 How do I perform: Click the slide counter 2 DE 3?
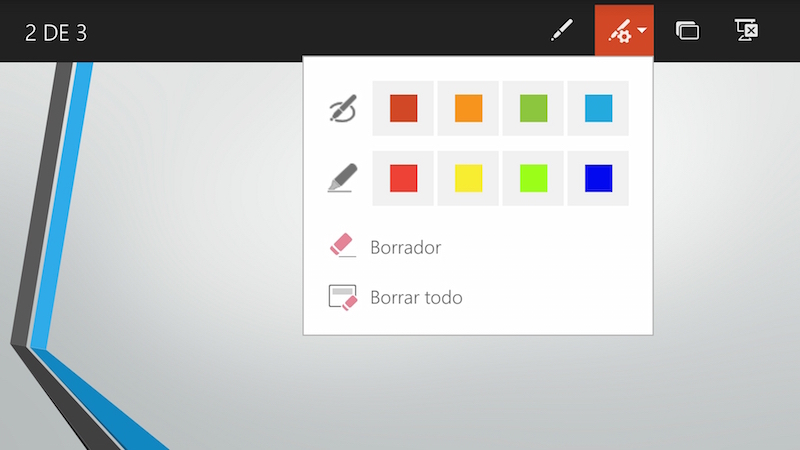[56, 33]
